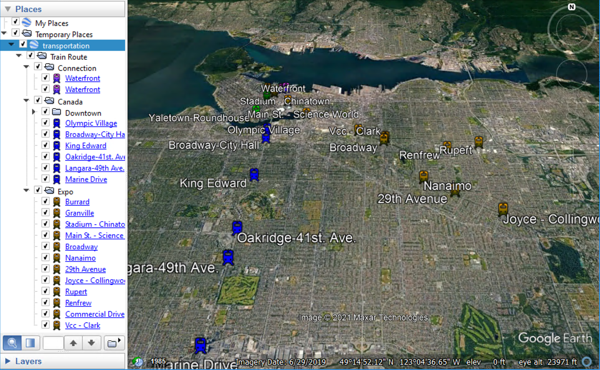Screen dimensions: 600x370
Task: Click the Layers panel title
Action: pyautogui.click(x=28, y=361)
